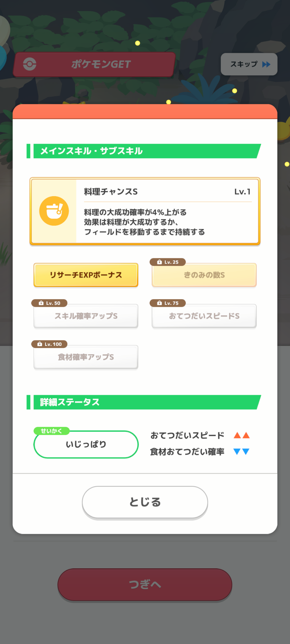Select the リサーチEXPボーナス sub skill

86,275
